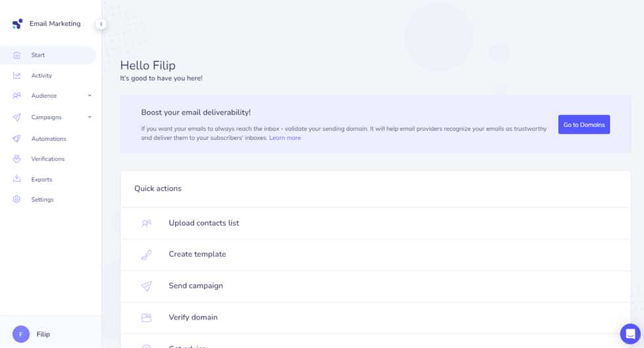Image resolution: width=644 pixels, height=348 pixels.
Task: Expand the Audience submenu arrow
Action: point(90,96)
